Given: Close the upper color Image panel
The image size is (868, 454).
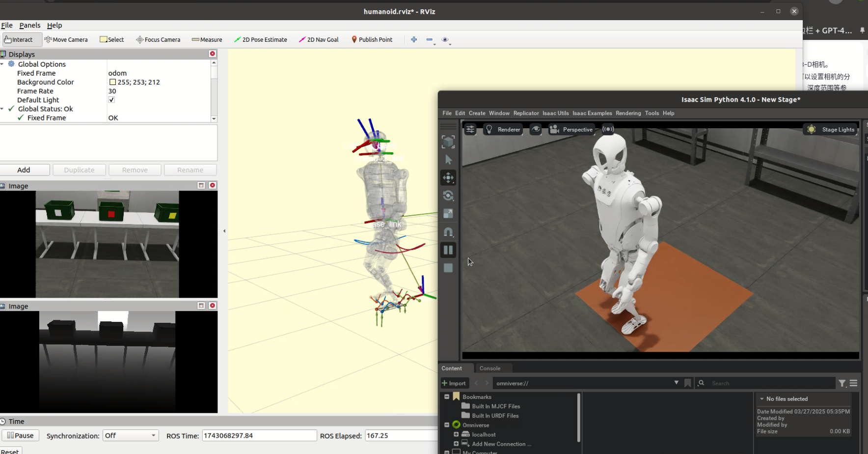Looking at the screenshot, I should [213, 185].
